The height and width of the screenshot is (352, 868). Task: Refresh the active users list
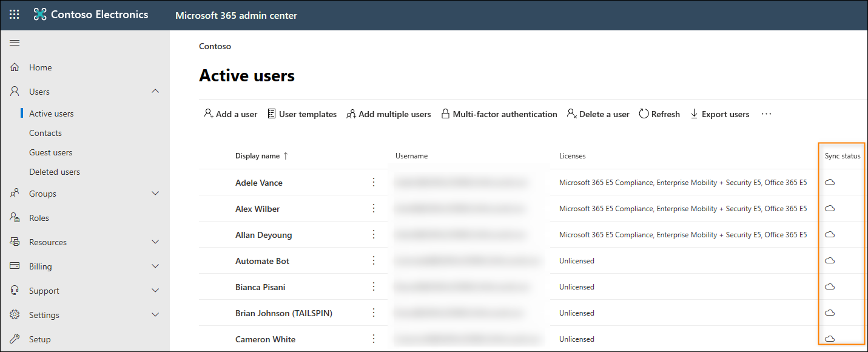[659, 114]
